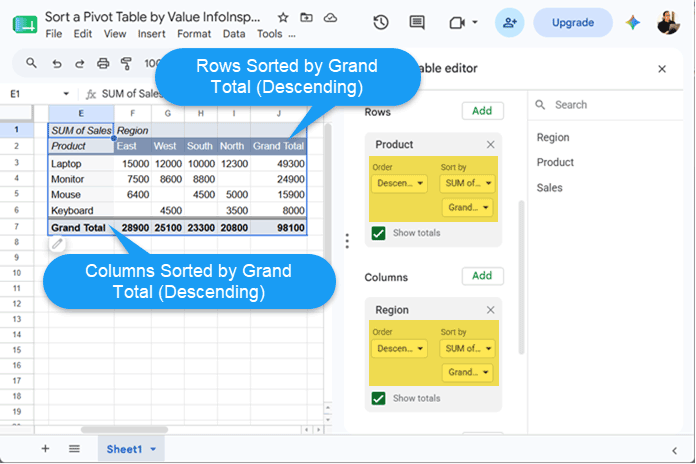The width and height of the screenshot is (696, 464).
Task: Open the Edit menu
Action: click(83, 34)
